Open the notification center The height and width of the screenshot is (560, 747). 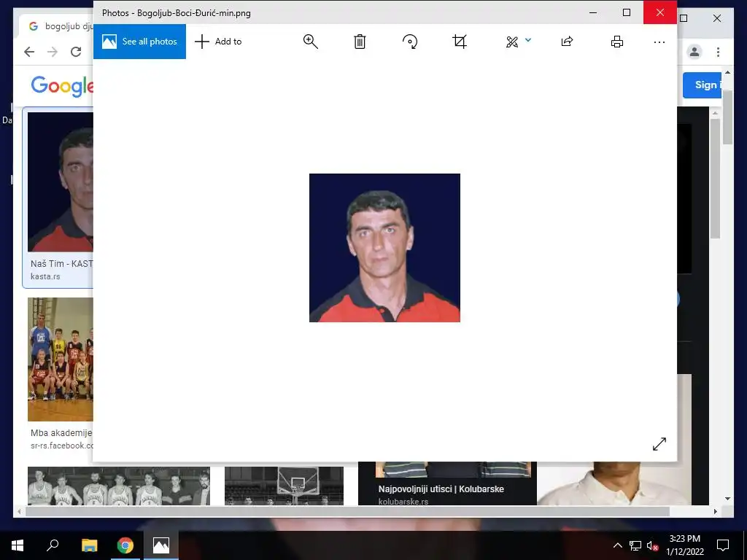(x=723, y=545)
